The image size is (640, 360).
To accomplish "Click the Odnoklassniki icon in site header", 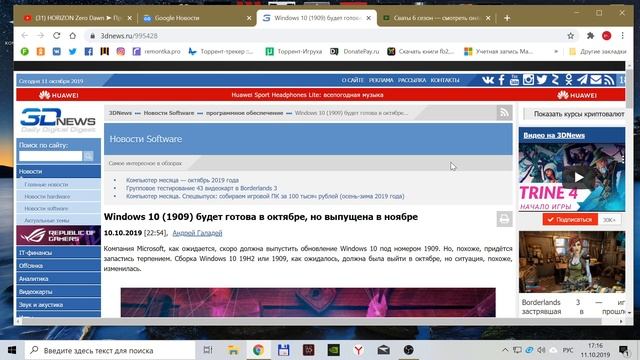I will tap(569, 80).
